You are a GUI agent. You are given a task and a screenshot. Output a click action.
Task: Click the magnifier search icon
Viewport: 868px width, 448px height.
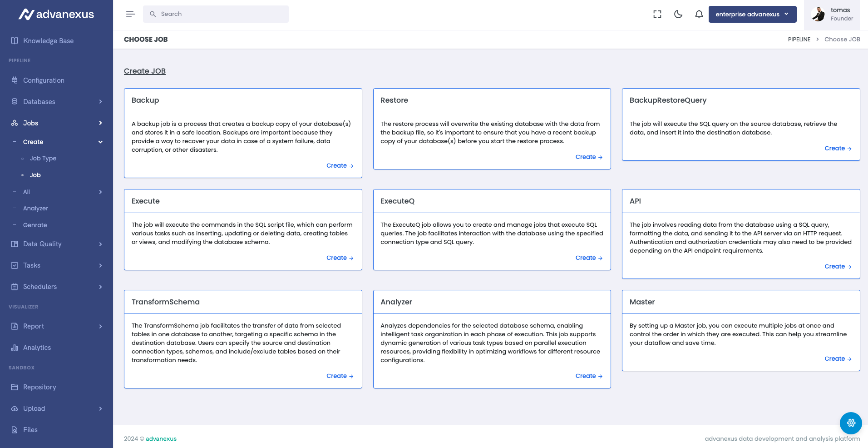(153, 14)
